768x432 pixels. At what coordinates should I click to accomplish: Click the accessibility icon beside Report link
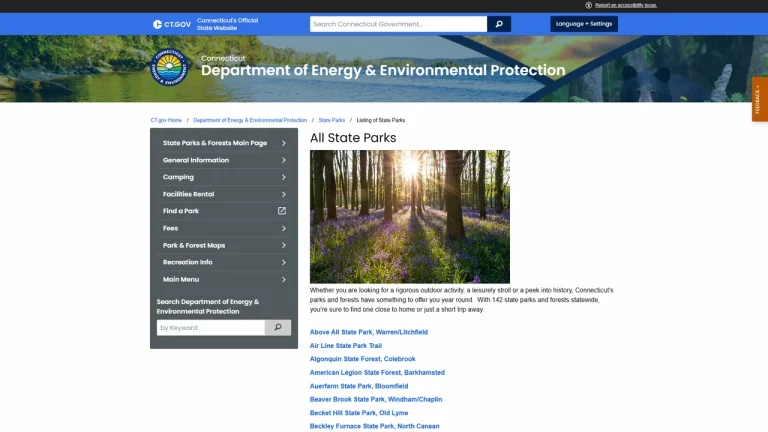[589, 5]
